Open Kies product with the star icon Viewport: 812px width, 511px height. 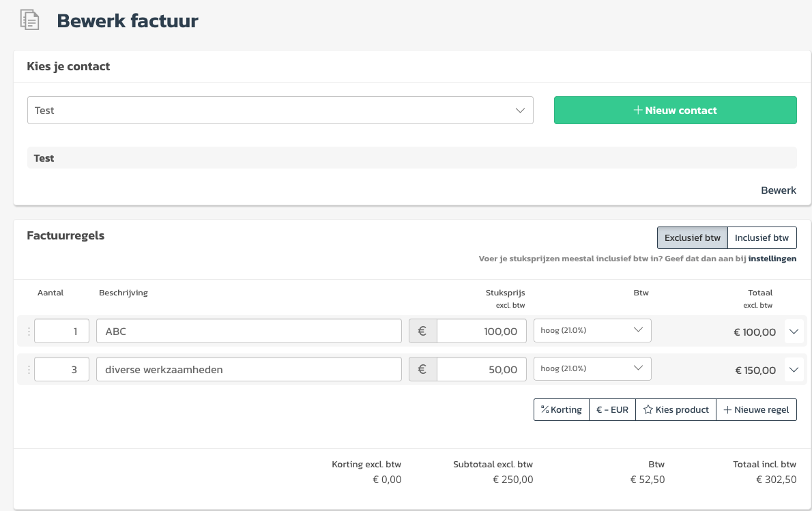[676, 410]
